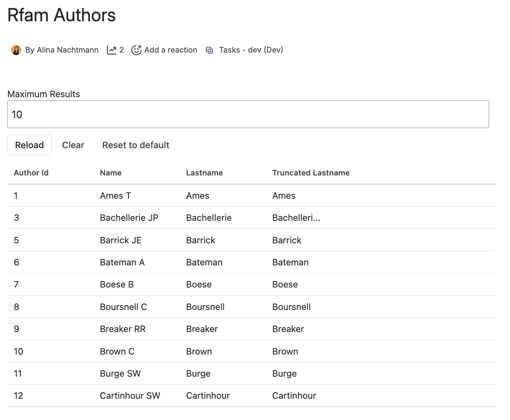Click the Rfam Authors page title
Image resolution: width=510 pixels, height=420 pixels.
click(x=61, y=15)
